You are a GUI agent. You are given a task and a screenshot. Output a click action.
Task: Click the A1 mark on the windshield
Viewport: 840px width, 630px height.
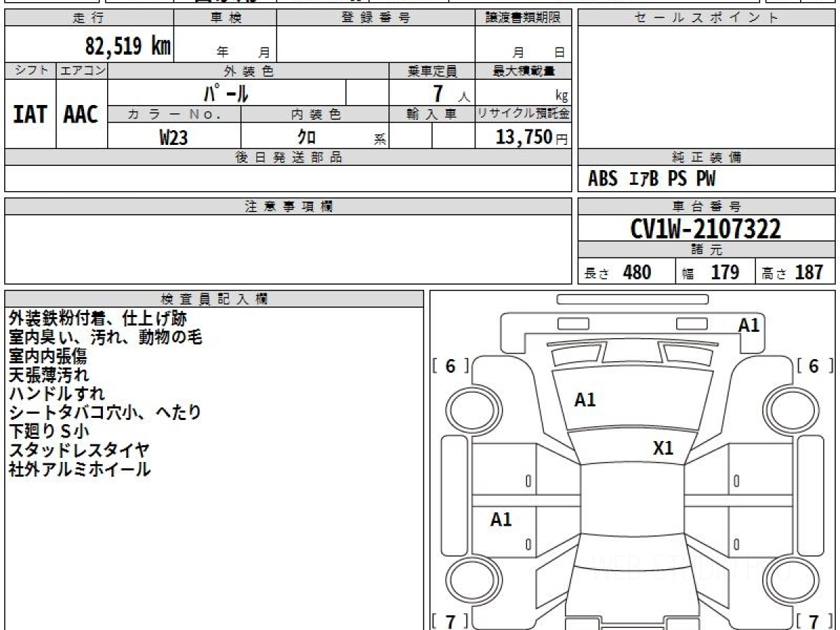click(584, 400)
